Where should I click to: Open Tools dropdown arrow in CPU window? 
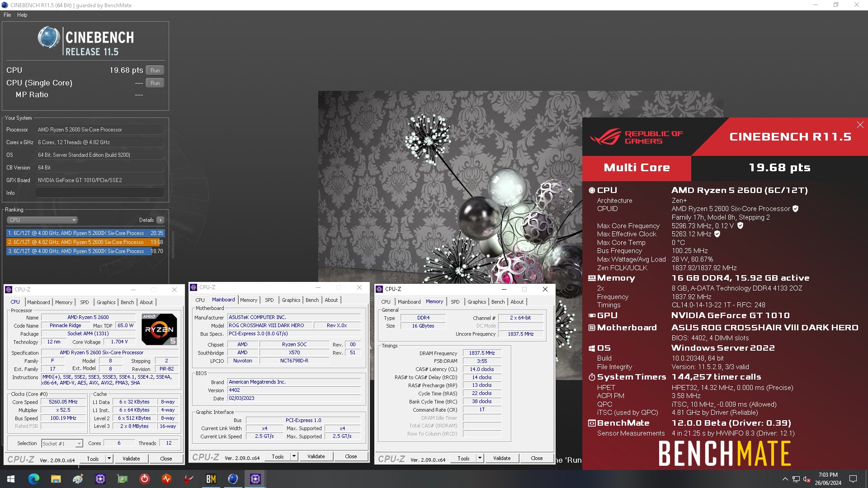(109, 459)
